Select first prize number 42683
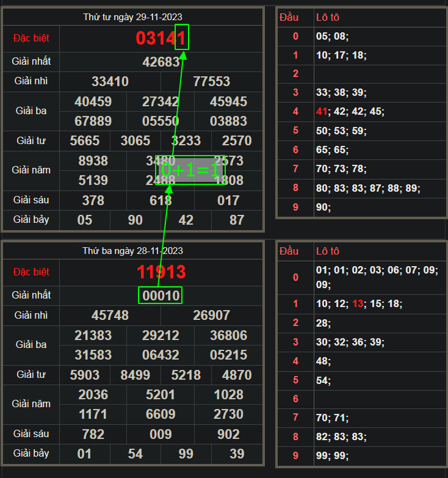Image resolution: width=448 pixels, height=478 pixels. 161,62
